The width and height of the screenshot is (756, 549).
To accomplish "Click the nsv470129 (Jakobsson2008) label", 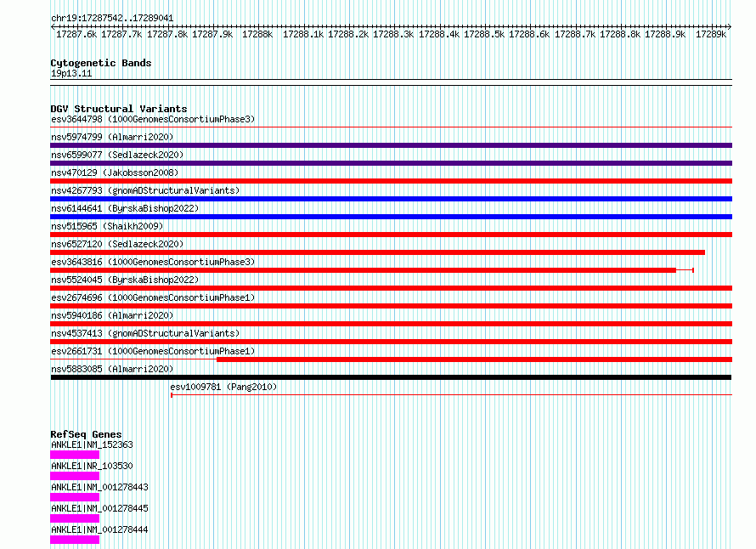I will coord(115,173).
